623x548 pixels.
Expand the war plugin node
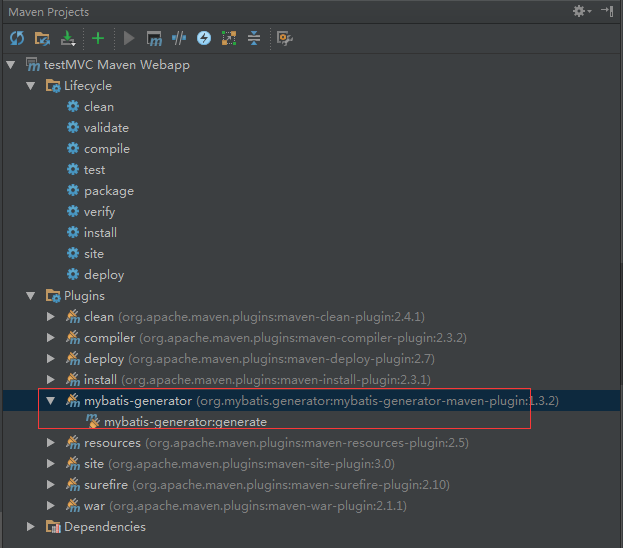pyautogui.click(x=50, y=505)
